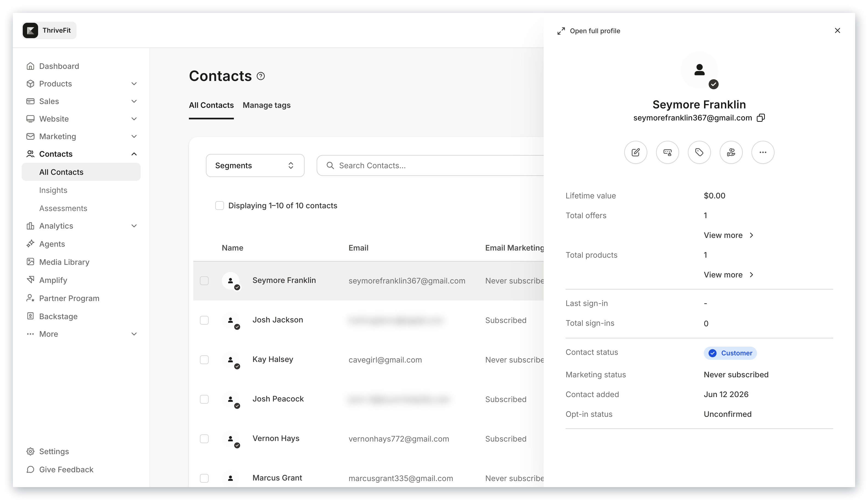This screenshot has height=500, width=868.
Task: Click the expand arrows icon beside Open full profile
Action: coord(561,31)
